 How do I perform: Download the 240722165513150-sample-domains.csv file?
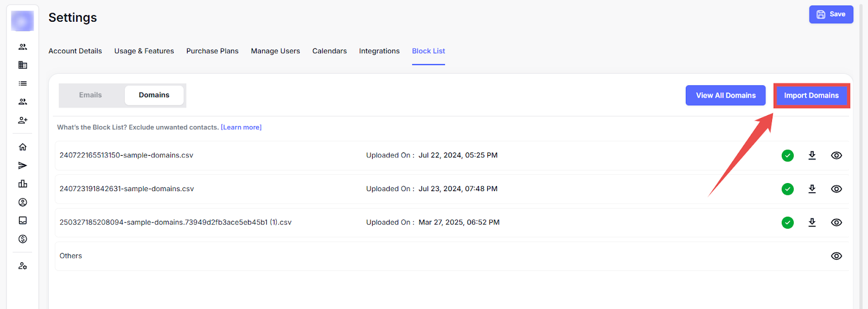point(812,155)
